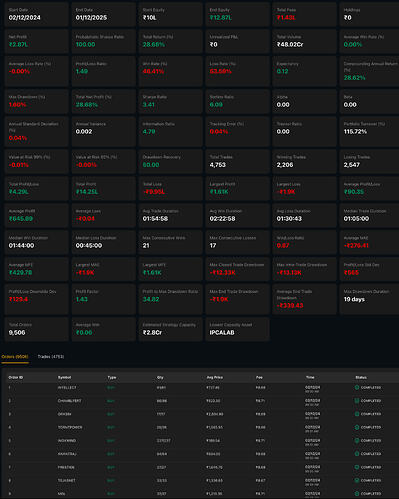Click the Estimated Strategy Capacity value ₹2.8Cr
Screen dimensions: 399x499
[152, 333]
